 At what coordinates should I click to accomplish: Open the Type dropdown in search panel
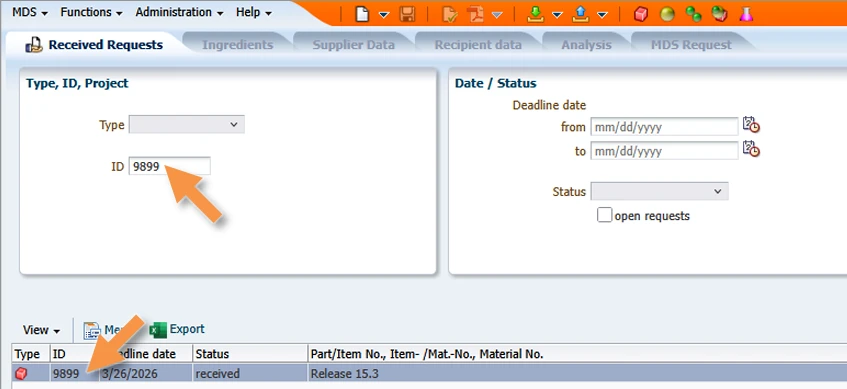(x=186, y=124)
